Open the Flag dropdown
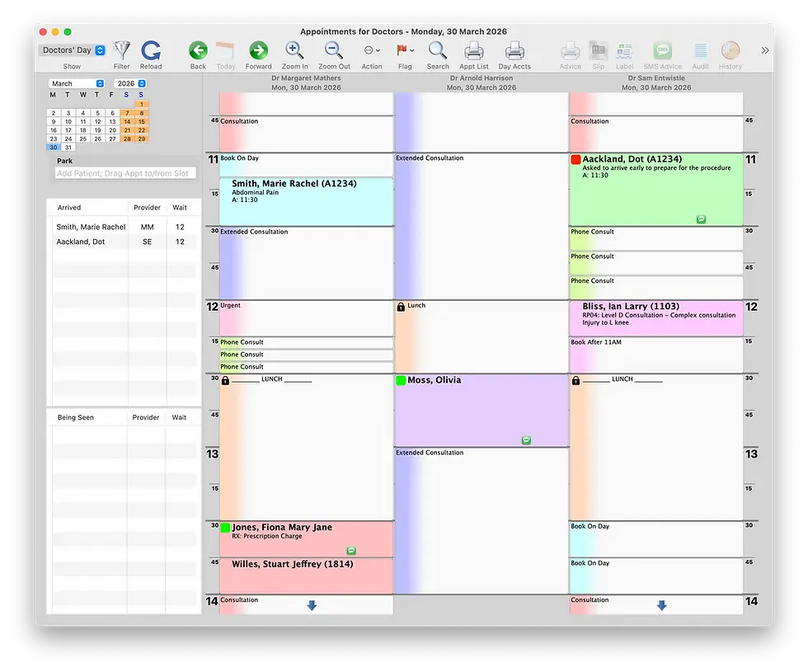This screenshot has height=672, width=808. tap(405, 50)
